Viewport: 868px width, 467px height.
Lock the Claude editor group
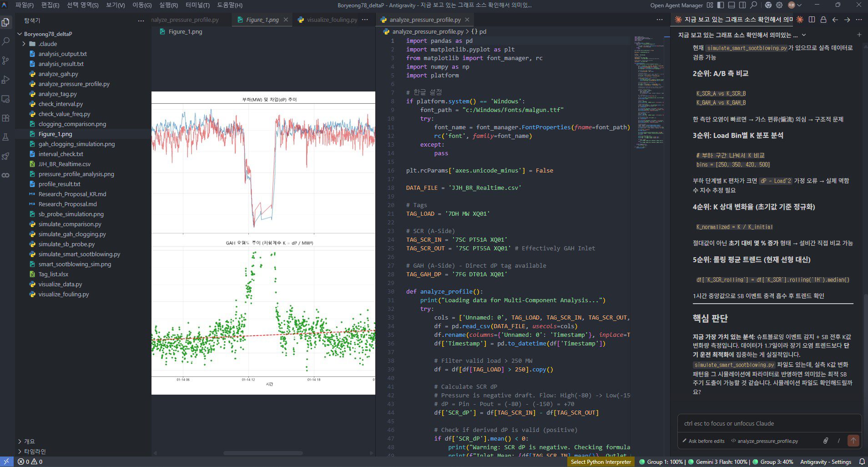pos(823,20)
